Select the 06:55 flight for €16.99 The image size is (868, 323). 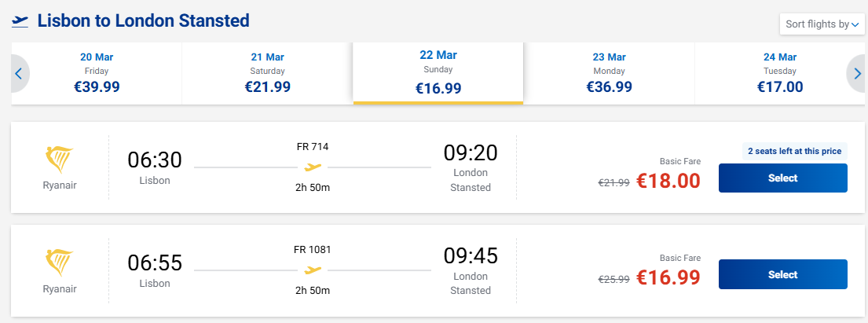[x=782, y=274]
